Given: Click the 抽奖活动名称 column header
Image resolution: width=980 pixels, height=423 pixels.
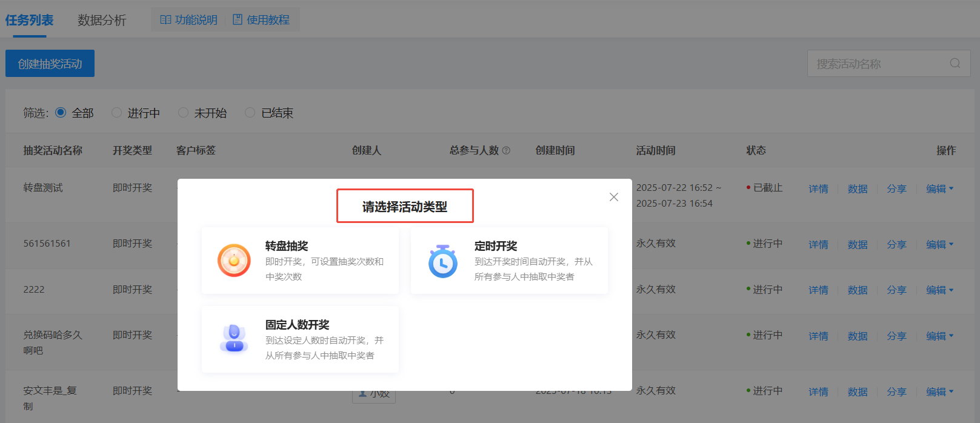Looking at the screenshot, I should pyautogui.click(x=53, y=150).
